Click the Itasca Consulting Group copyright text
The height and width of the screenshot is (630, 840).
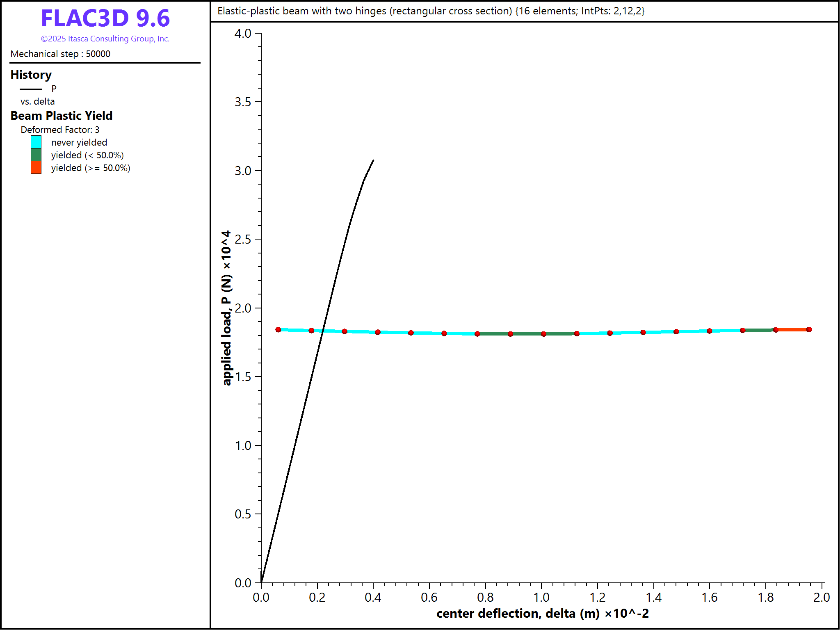click(x=105, y=39)
